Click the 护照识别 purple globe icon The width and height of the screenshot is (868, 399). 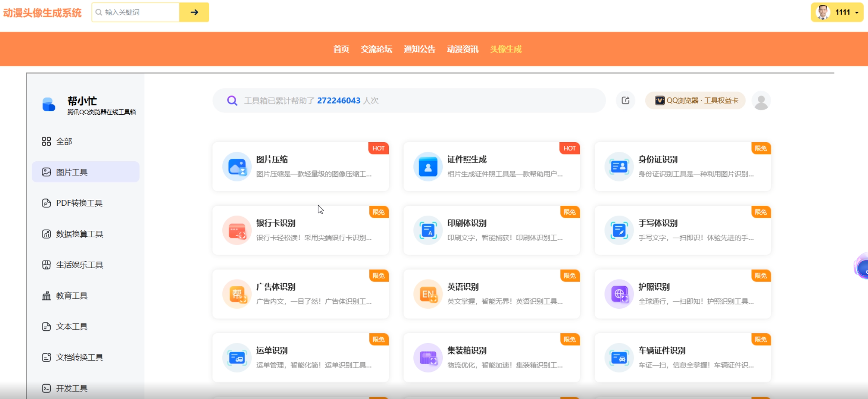[619, 294]
